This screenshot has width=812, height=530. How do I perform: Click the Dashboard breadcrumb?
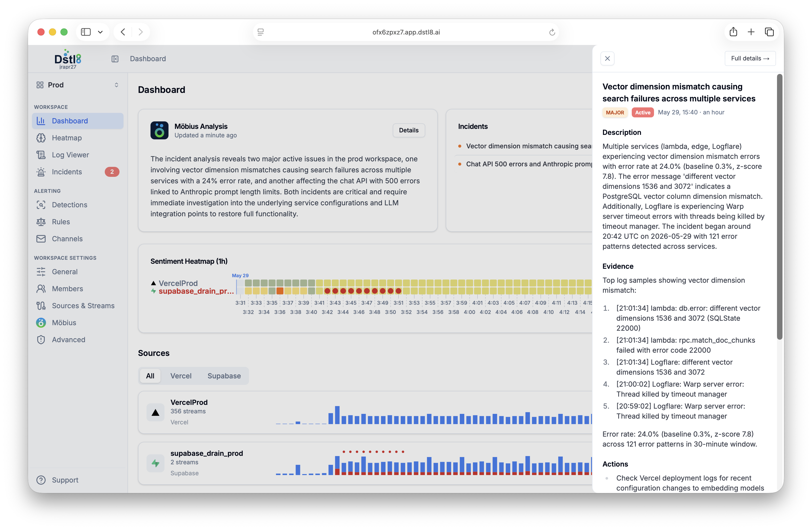pos(148,59)
